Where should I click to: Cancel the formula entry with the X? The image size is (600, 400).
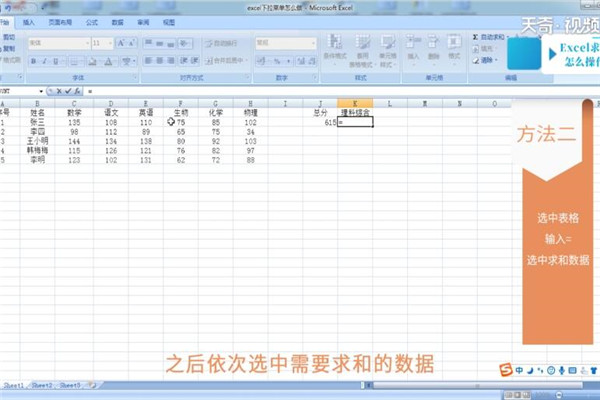[x=59, y=91]
